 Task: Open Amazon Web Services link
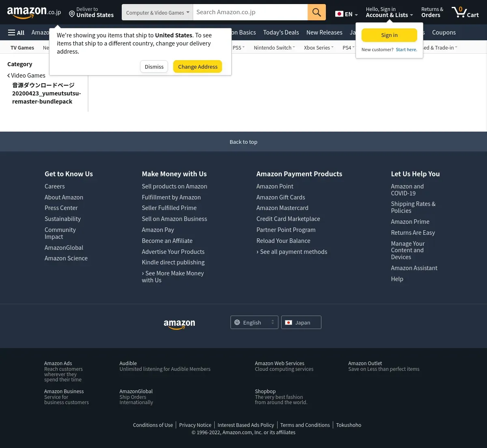280,364
